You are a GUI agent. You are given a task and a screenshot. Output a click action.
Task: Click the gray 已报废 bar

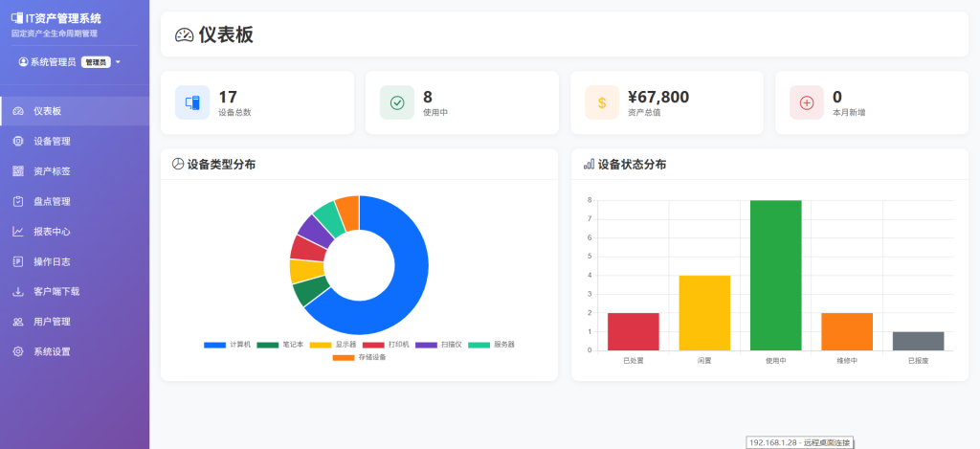pos(918,341)
